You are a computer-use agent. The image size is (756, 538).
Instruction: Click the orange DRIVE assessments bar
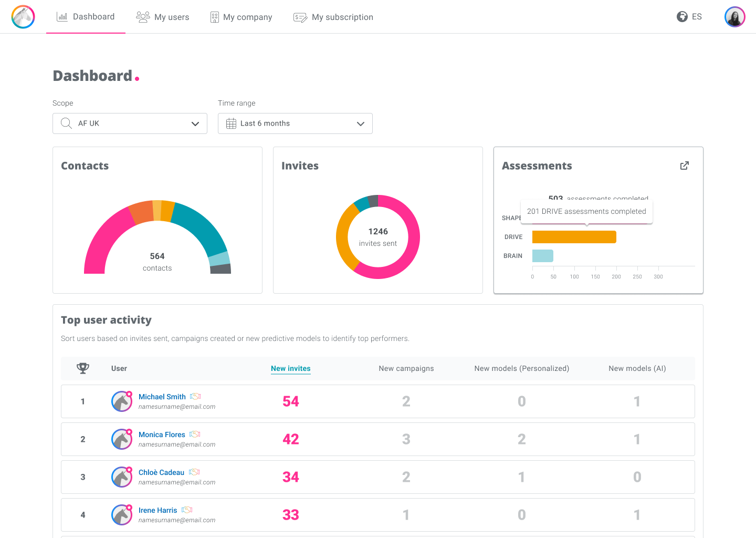[x=574, y=237]
